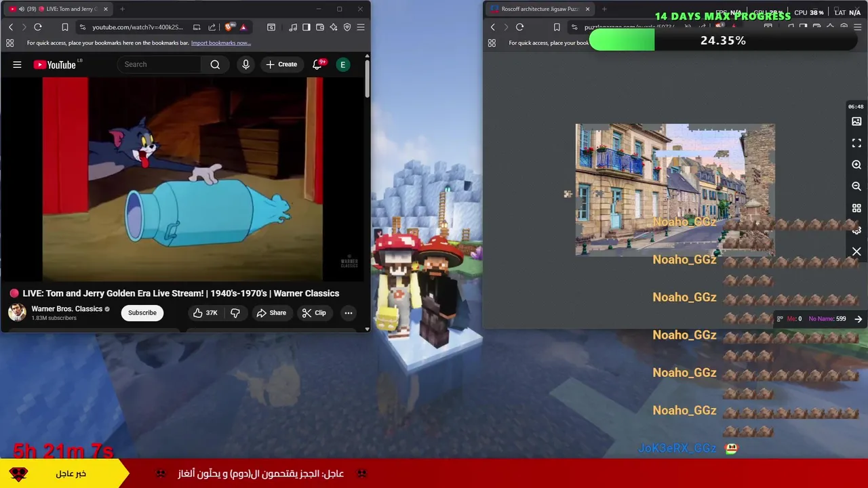Click the puzzle timer 06:48

(x=856, y=106)
